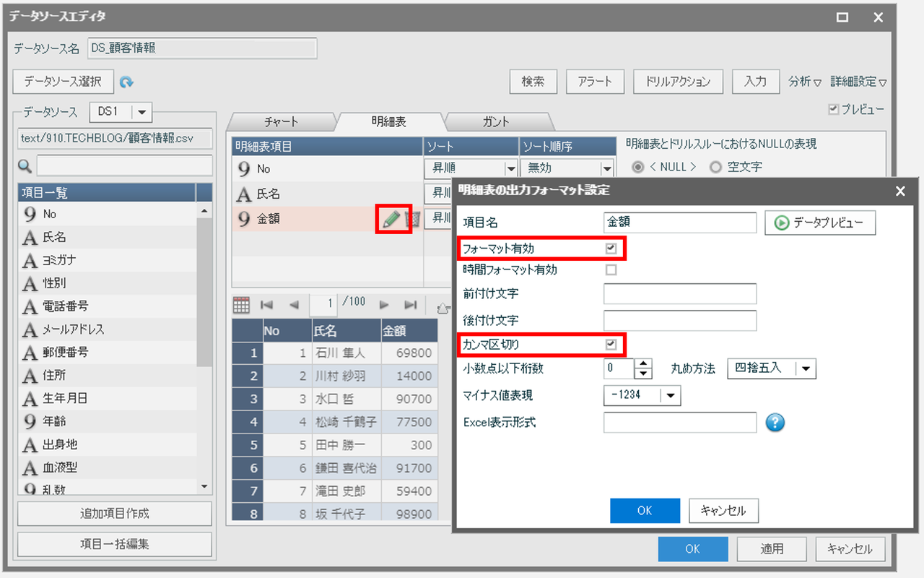Screen dimensions: 924x578
Task: Enable the 時間フォーマット有効 checkbox
Action: (611, 270)
